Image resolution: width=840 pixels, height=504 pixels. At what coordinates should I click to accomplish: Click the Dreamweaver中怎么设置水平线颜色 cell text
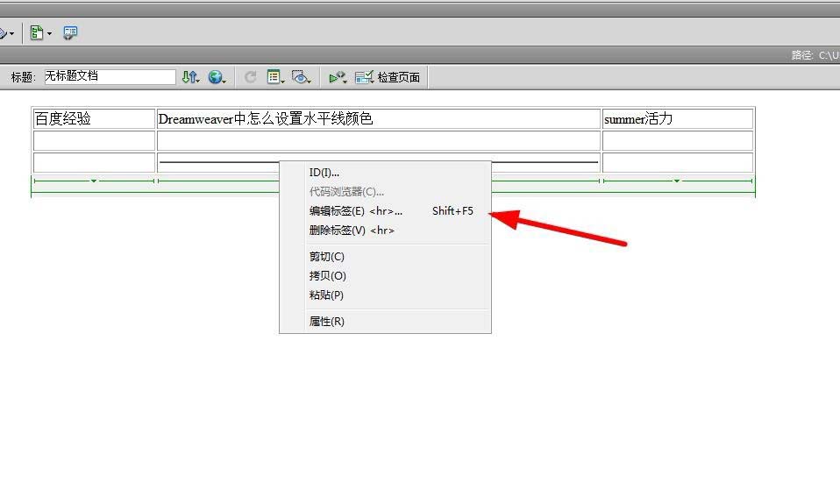[266, 118]
